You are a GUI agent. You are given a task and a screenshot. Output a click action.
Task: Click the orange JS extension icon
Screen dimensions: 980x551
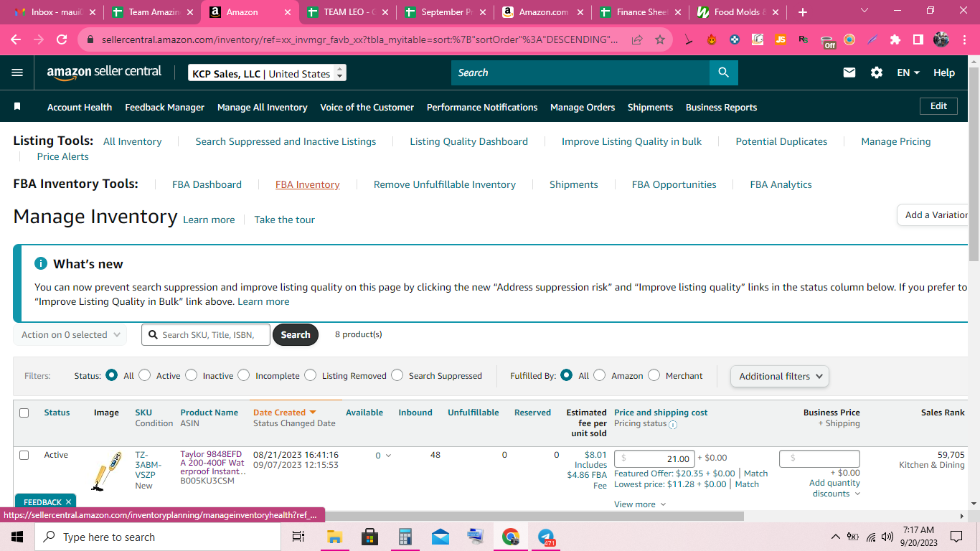[780, 39]
